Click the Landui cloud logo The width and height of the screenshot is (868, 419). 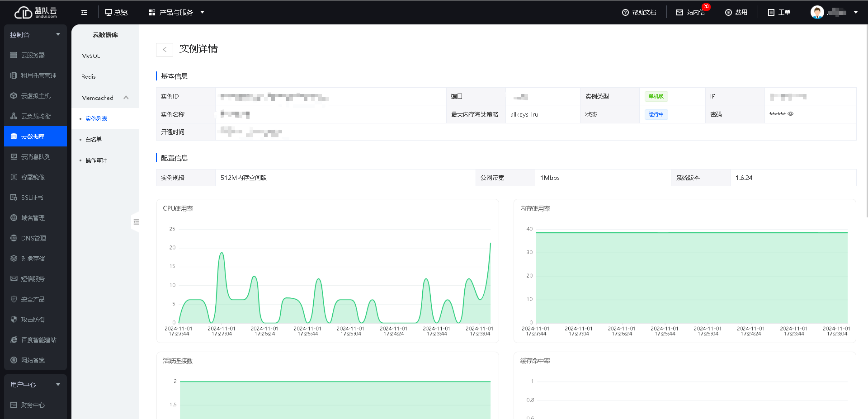coord(35,12)
